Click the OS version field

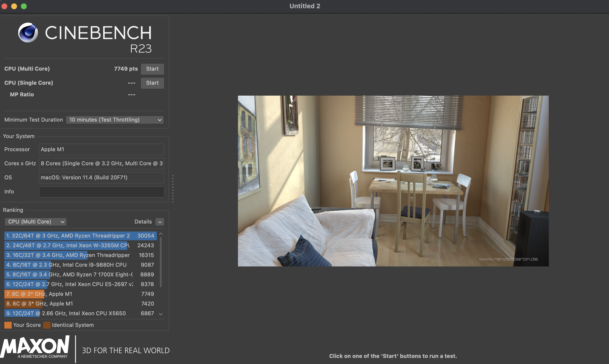coord(101,177)
